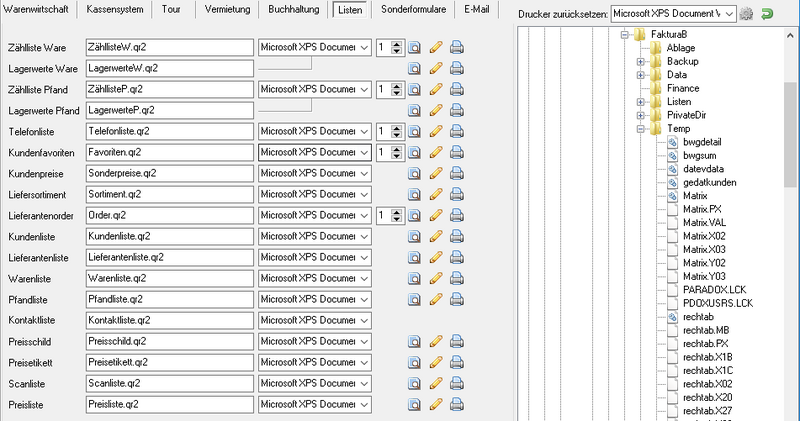
Task: Print the Telefonliste using the printer icon
Action: click(456, 131)
